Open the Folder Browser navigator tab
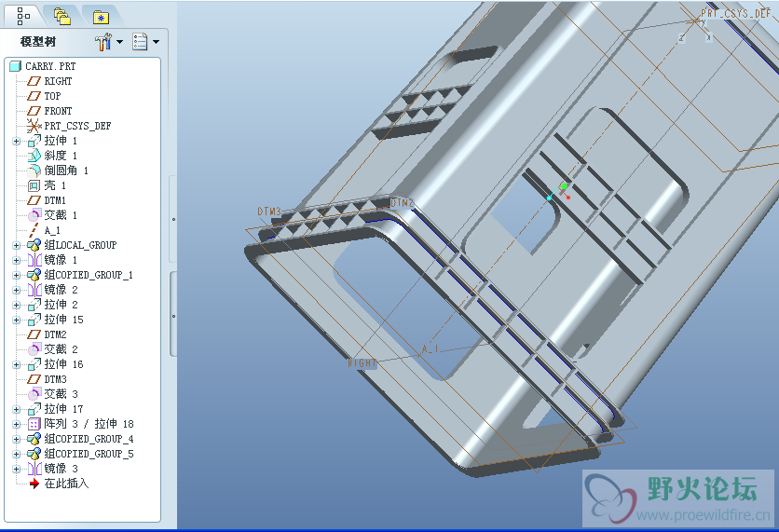The height and width of the screenshot is (532, 779). pyautogui.click(x=61, y=17)
